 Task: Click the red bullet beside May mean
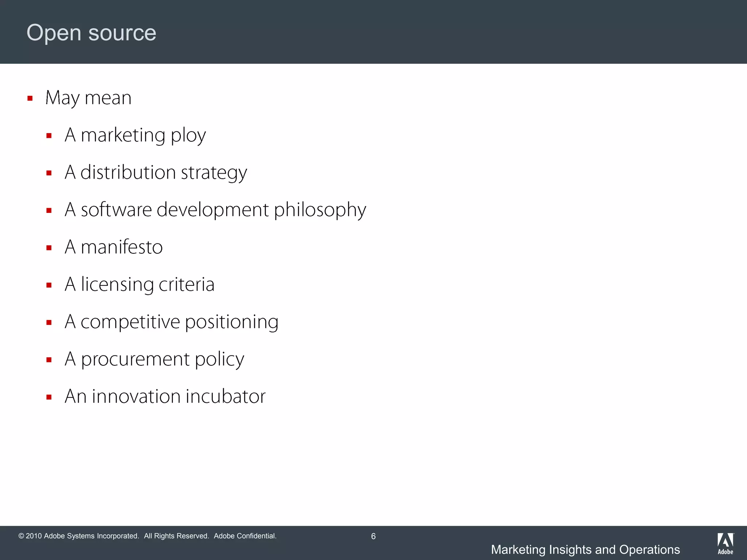coord(30,98)
